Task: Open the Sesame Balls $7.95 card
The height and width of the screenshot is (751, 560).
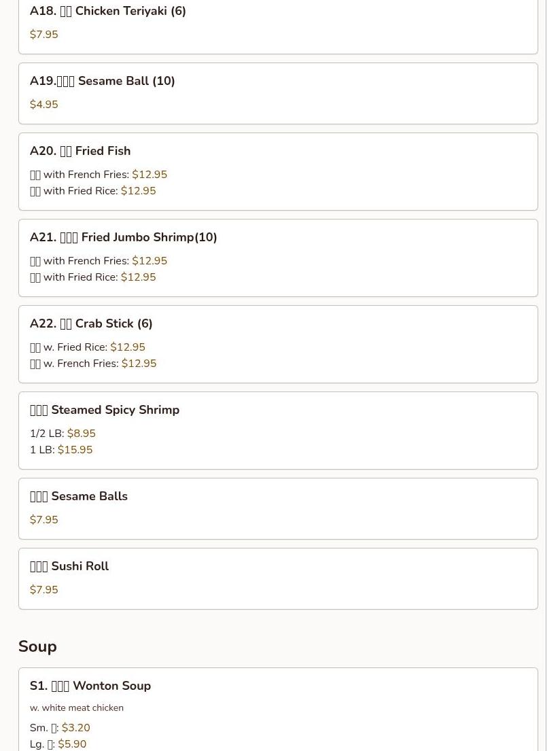Action: tap(278, 508)
